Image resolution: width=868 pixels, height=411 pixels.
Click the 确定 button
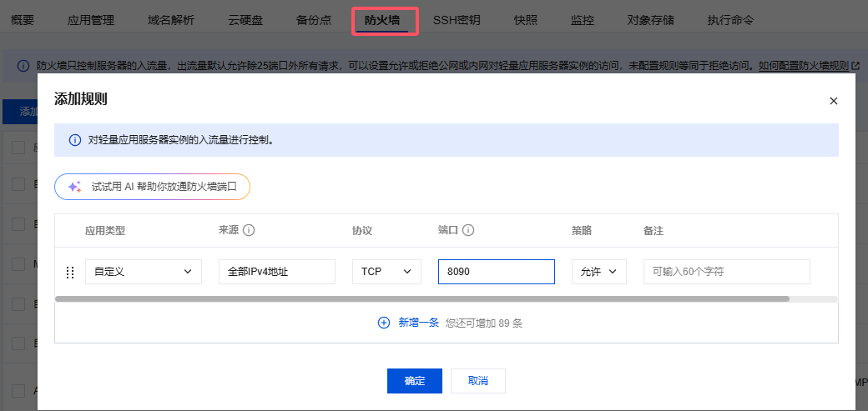click(414, 381)
